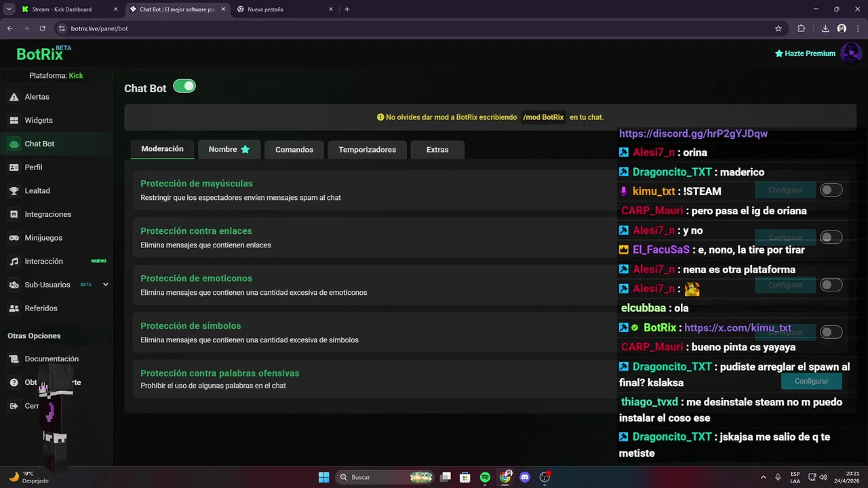
Task: Open the Extras tab
Action: [x=437, y=149]
